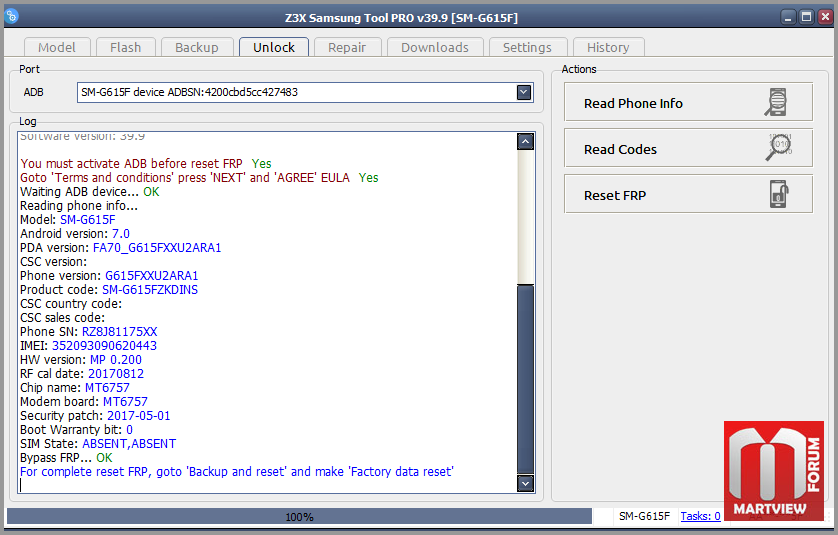This screenshot has height=535, width=838.
Task: Click the 'Bypass FRP... OK' log line
Action: click(66, 458)
